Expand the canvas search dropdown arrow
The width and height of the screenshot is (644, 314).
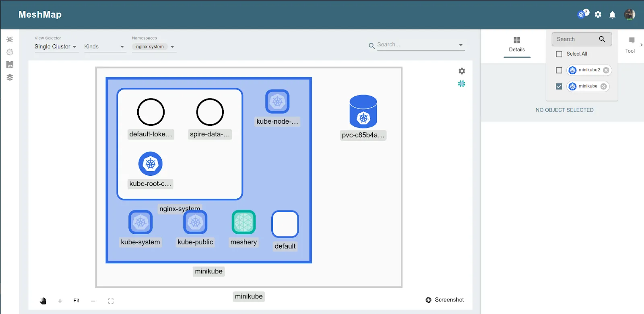click(x=461, y=45)
